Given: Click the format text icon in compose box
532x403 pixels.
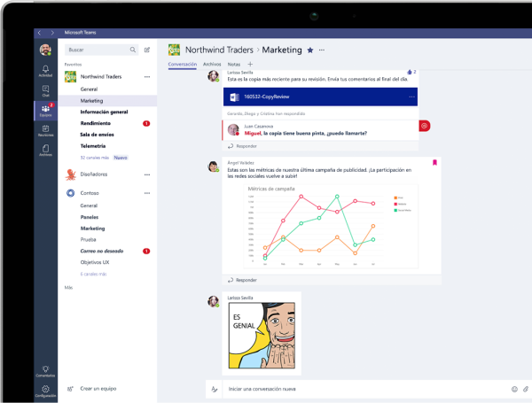Looking at the screenshot, I should click(x=215, y=389).
